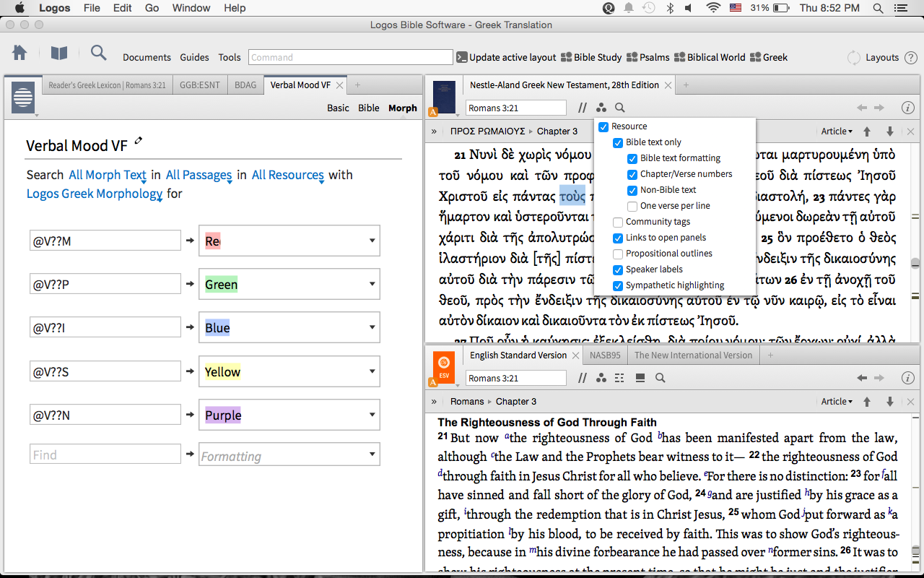Click the All Resources link
This screenshot has height=578, width=924.
287,175
